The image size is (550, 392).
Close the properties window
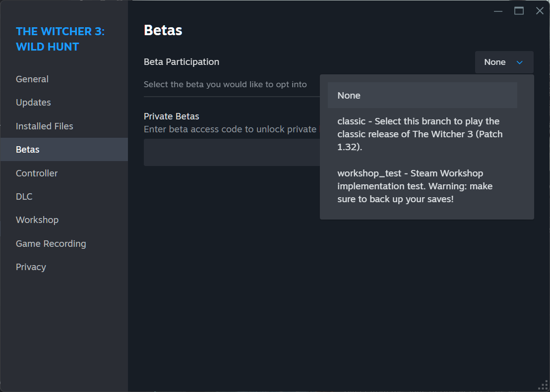click(x=540, y=11)
